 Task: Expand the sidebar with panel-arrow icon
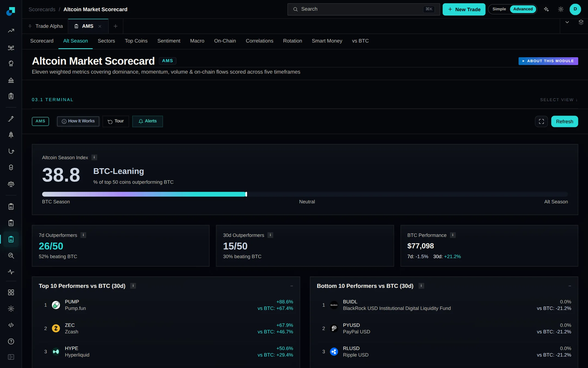(x=11, y=357)
